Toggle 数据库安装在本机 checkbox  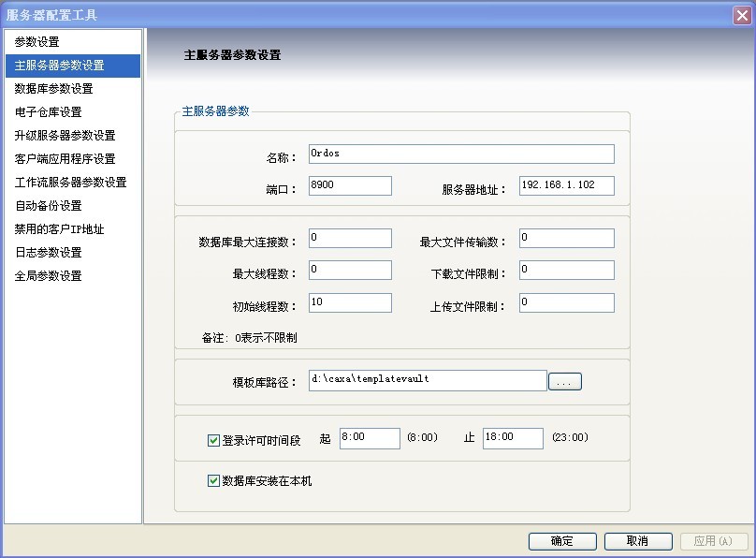(213, 481)
